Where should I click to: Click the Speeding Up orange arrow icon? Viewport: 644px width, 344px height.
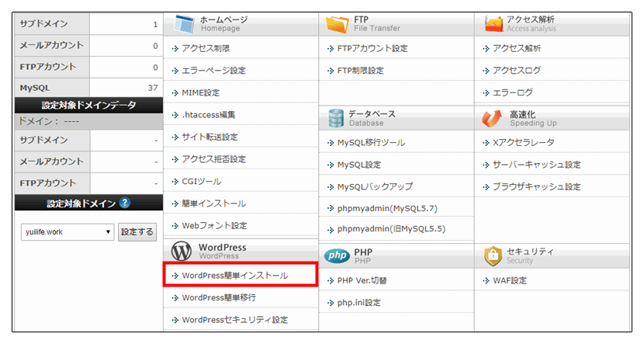coord(492,118)
